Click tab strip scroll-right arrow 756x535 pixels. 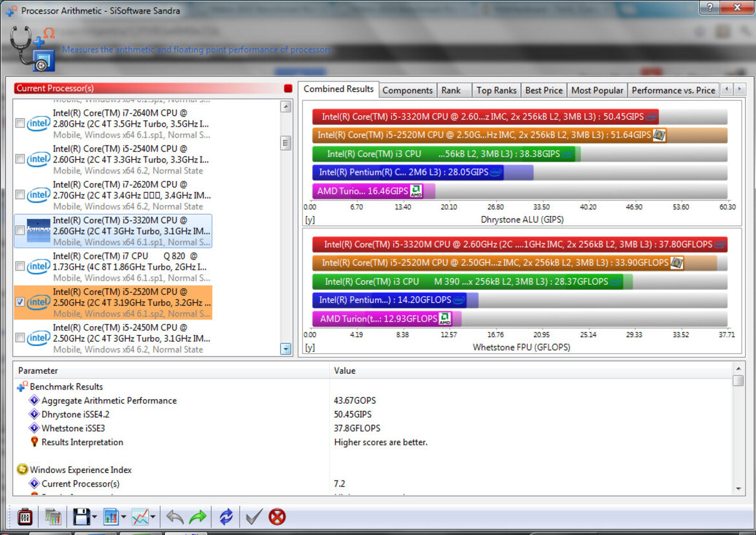pos(739,89)
